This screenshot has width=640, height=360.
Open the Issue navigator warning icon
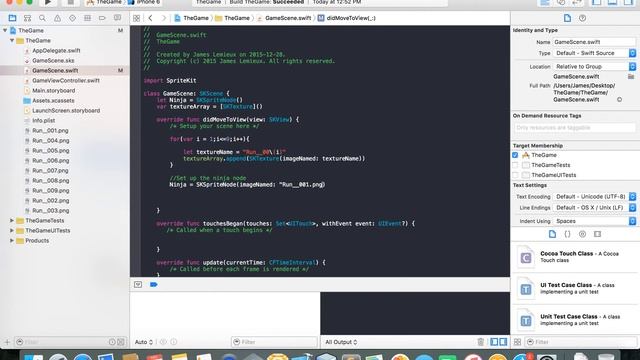pos(57,18)
